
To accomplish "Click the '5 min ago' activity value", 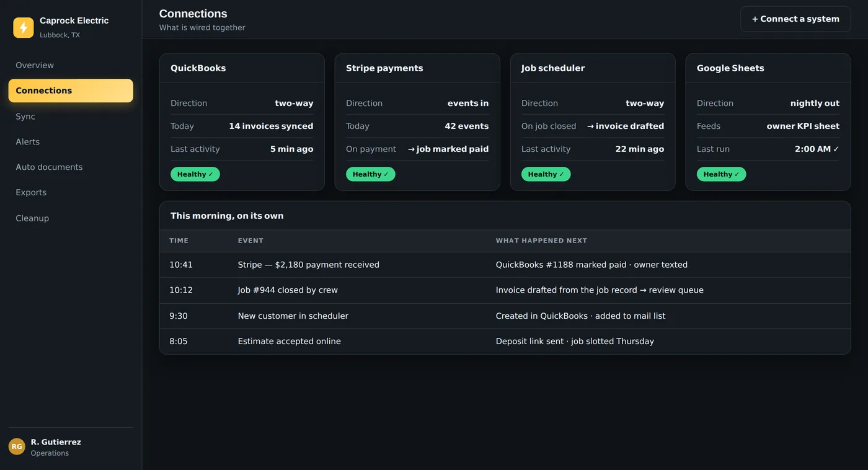I will point(292,149).
